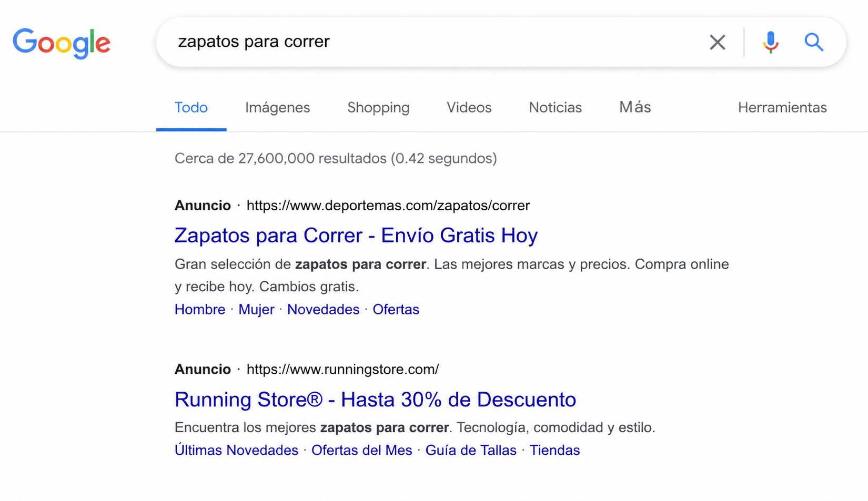Open the Novedades sitelink
This screenshot has width=868, height=501.
[323, 309]
